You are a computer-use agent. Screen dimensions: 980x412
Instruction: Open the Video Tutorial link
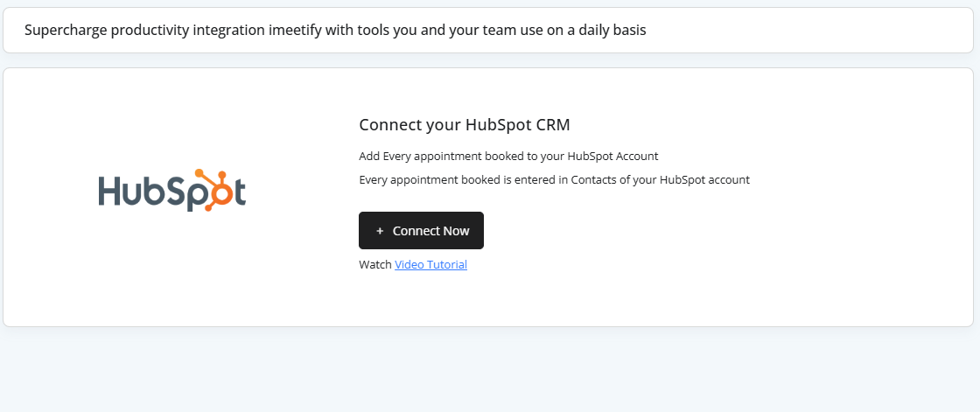430,264
